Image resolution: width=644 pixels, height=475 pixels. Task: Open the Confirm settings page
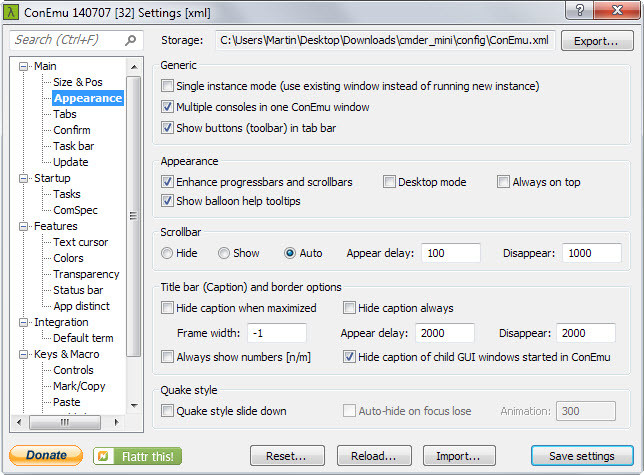(72, 130)
